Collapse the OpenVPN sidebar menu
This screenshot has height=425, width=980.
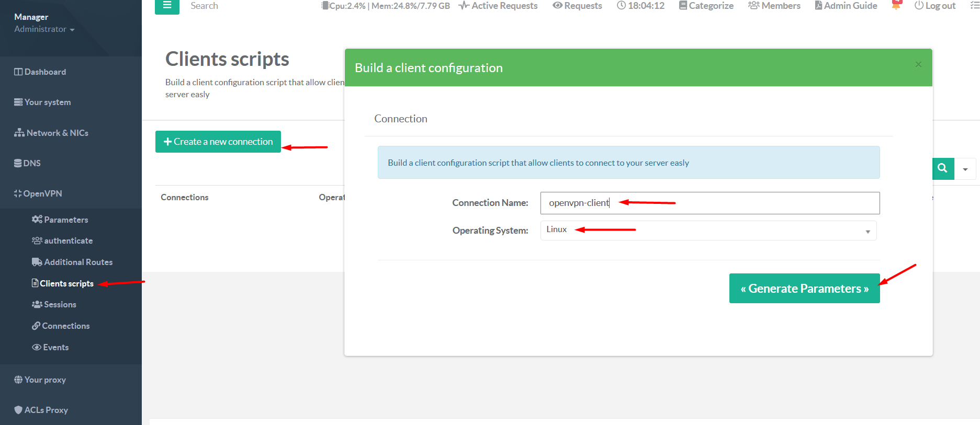click(38, 193)
